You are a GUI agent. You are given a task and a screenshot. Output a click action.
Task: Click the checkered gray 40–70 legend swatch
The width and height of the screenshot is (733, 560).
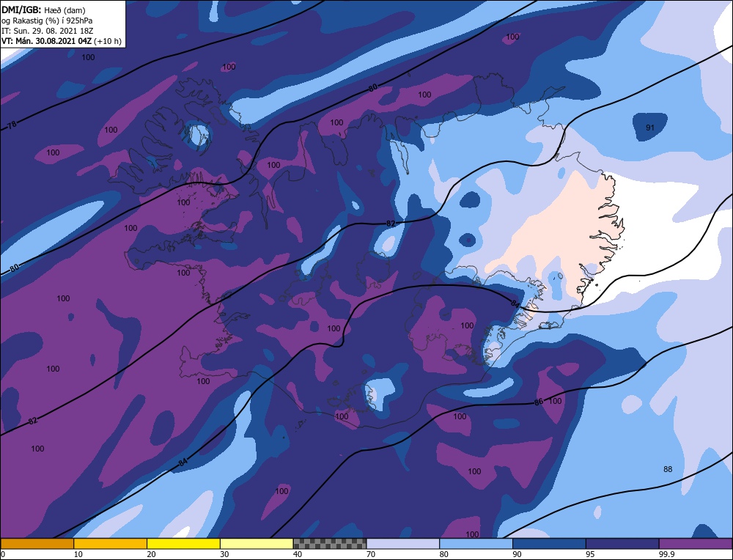click(330, 543)
